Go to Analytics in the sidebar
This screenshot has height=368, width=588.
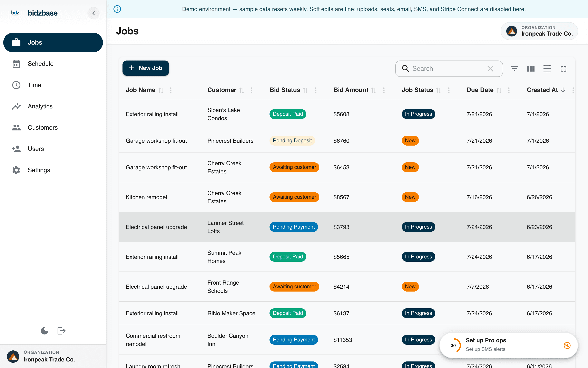(53, 106)
